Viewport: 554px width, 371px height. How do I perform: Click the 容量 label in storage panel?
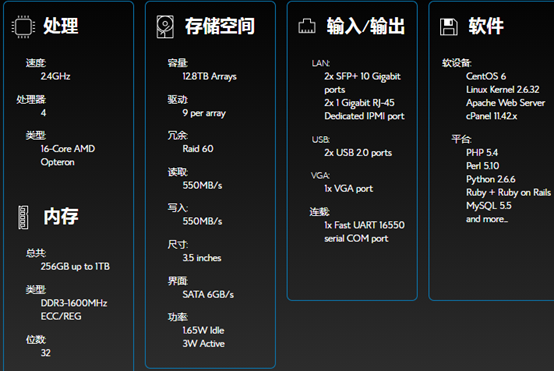click(x=177, y=63)
